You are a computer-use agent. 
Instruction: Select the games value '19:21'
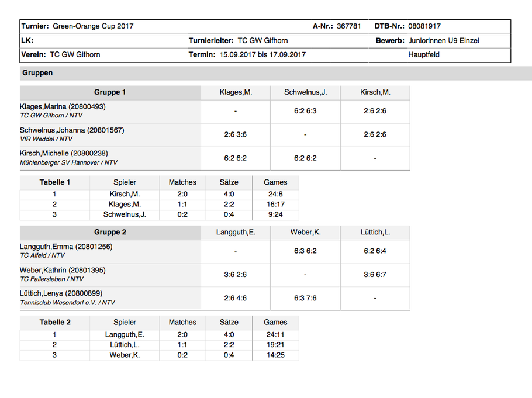275,345
